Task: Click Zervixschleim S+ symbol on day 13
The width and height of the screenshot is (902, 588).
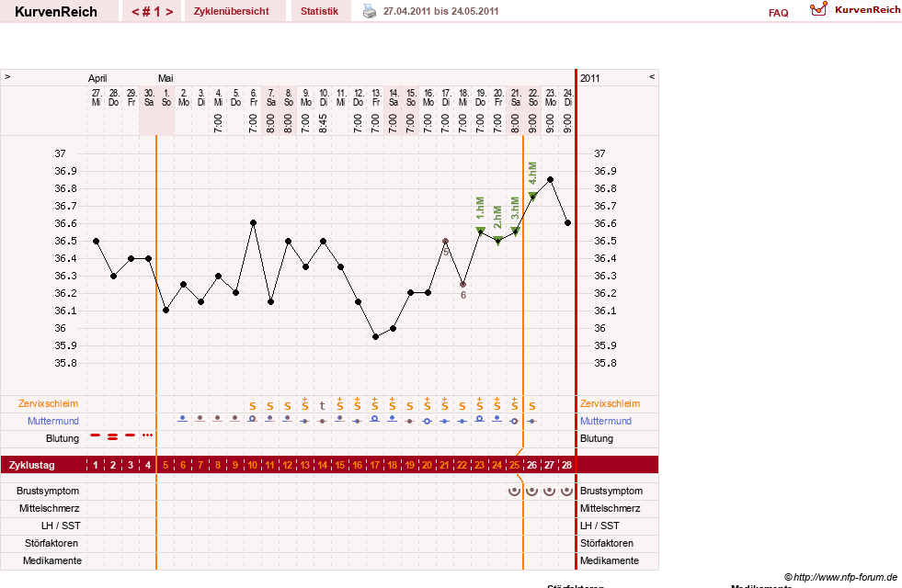Action: click(x=305, y=403)
